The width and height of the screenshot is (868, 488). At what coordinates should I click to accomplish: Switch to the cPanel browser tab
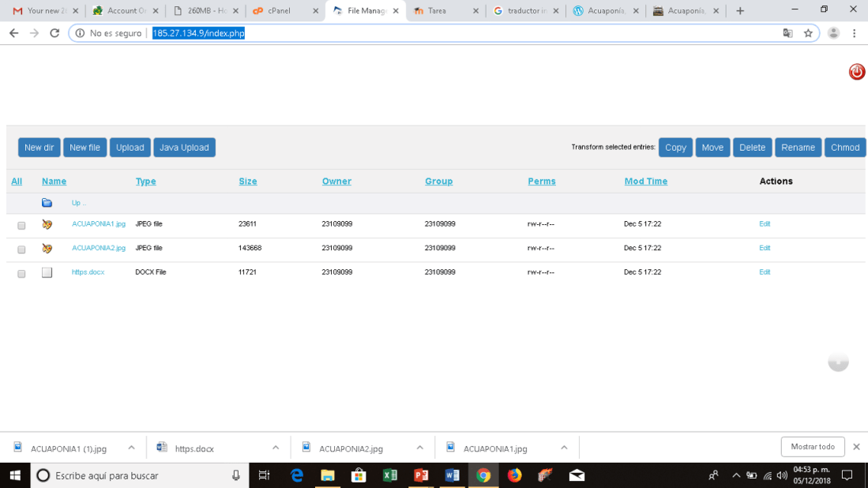279,11
